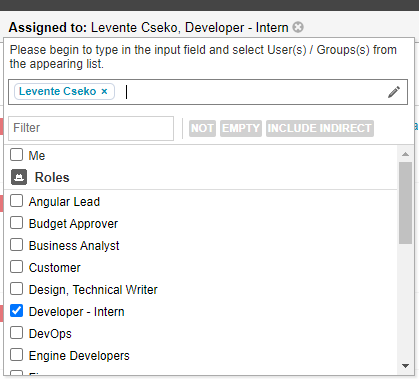Enable the Budget Approver checkbox
419x379 pixels.
(16, 223)
